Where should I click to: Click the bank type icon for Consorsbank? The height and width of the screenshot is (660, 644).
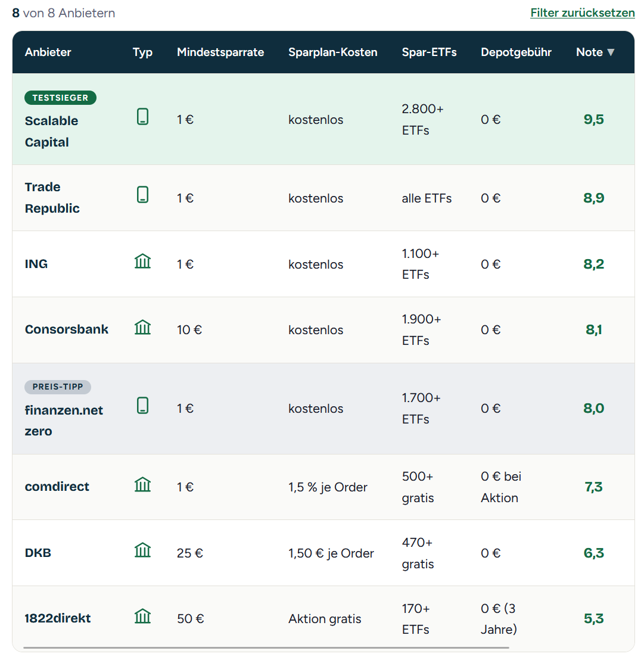(143, 326)
